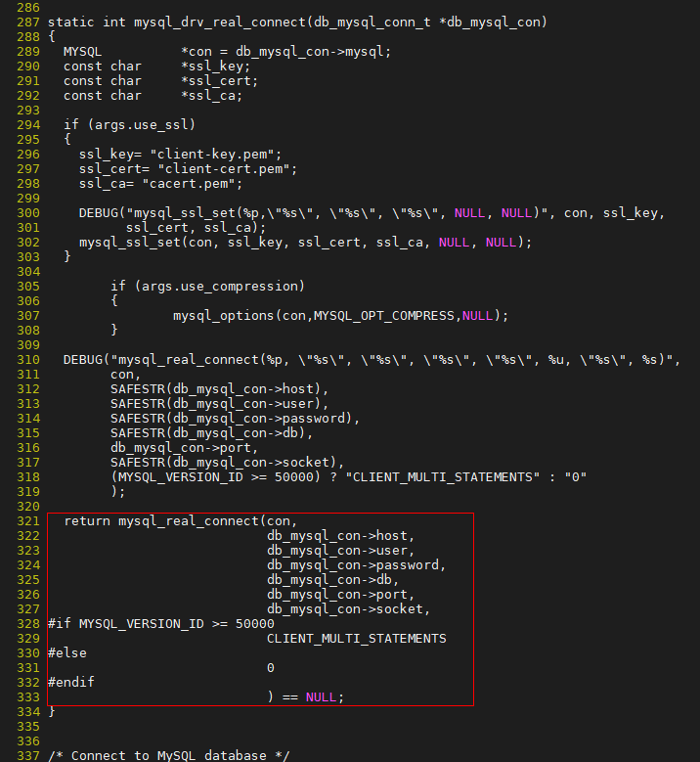This screenshot has width=700, height=762.
Task: Click the Connect to MySQL database comment
Action: click(168, 756)
